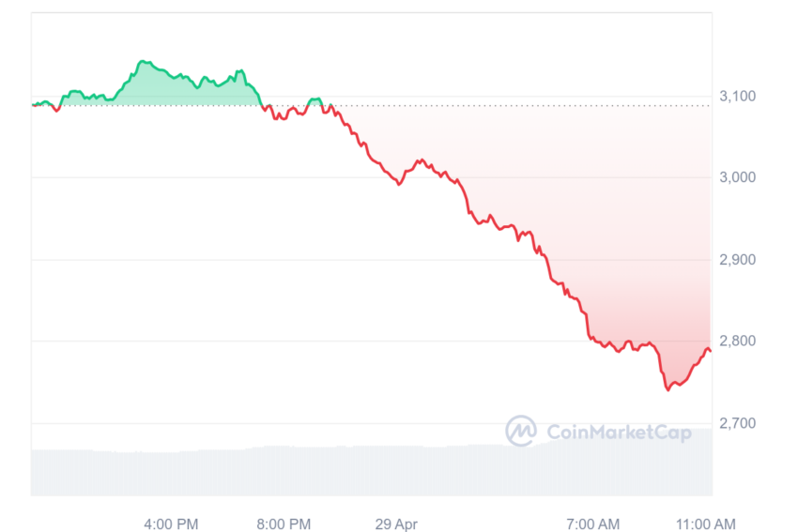Click the 2,700 price axis label
The image size is (798, 532).
pyautogui.click(x=737, y=422)
